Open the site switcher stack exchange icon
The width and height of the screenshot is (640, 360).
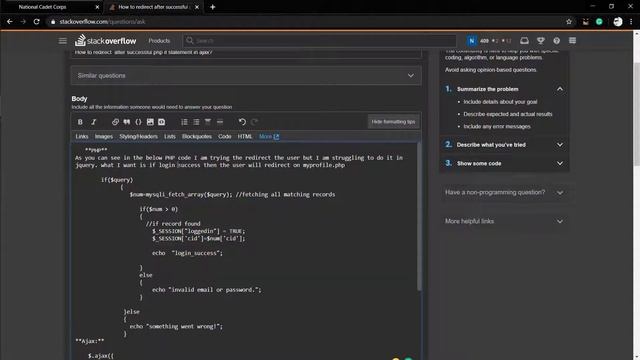click(x=572, y=41)
